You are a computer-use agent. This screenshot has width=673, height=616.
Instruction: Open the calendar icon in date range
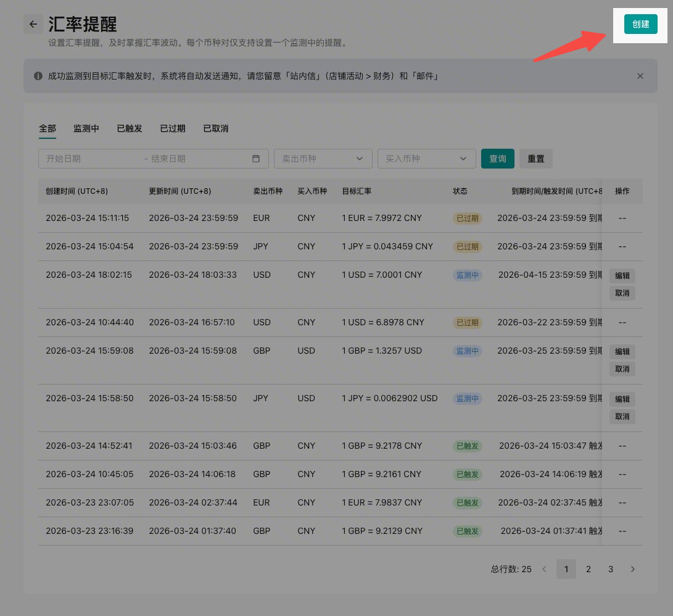[x=256, y=159]
